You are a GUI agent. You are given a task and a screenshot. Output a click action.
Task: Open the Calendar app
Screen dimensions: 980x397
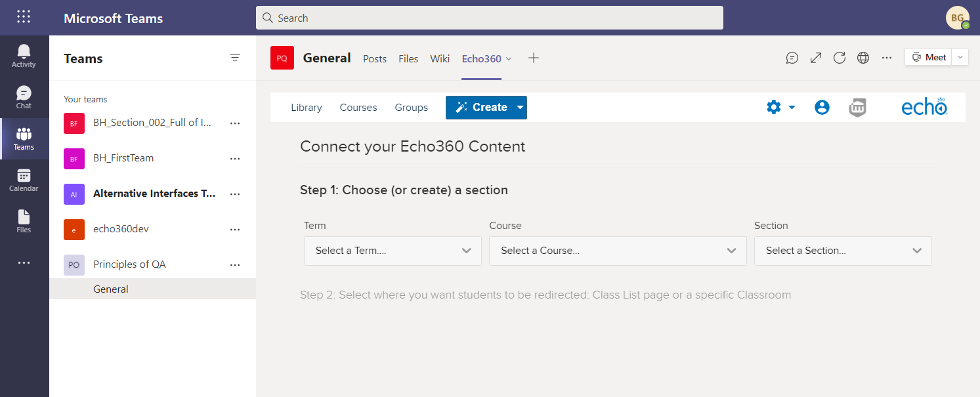pos(24,180)
